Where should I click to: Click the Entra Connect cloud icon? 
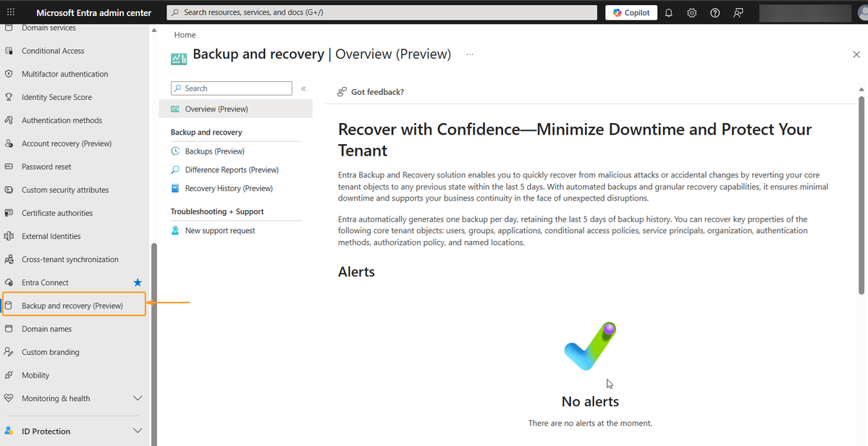pos(9,283)
